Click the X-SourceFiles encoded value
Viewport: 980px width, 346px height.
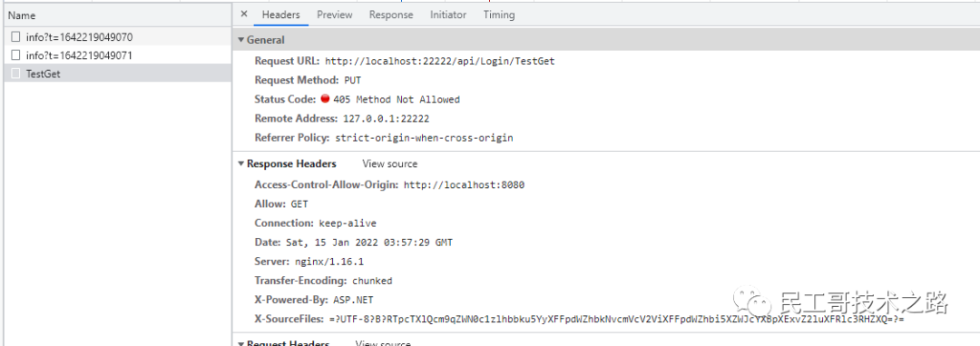[x=617, y=319]
